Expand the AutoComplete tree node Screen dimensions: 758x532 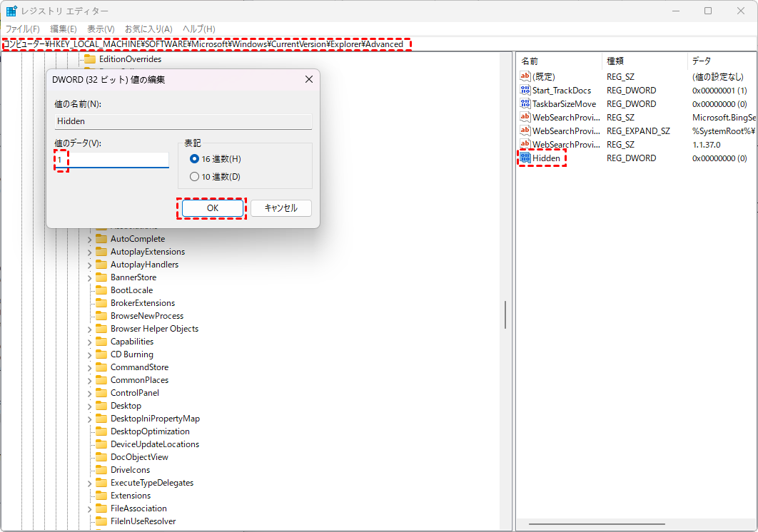coord(89,239)
